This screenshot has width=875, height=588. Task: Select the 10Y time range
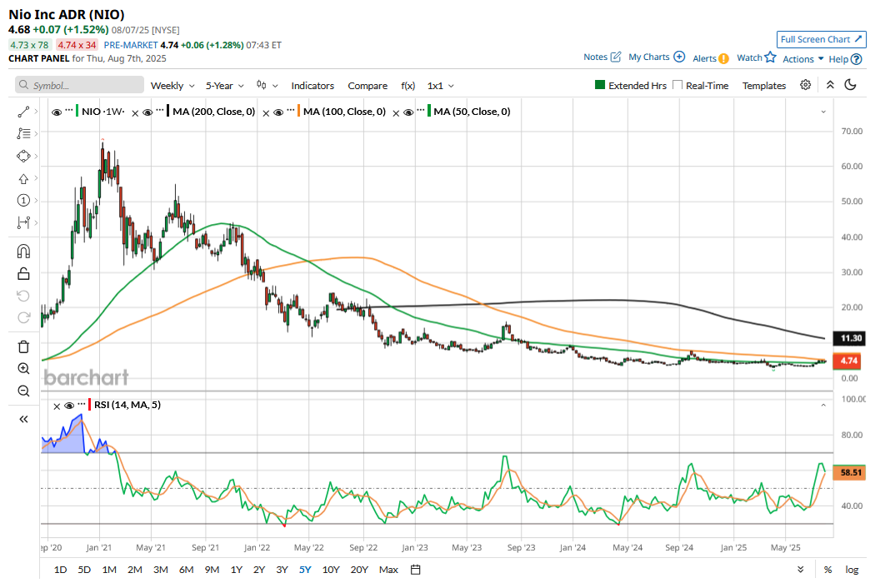[331, 570]
